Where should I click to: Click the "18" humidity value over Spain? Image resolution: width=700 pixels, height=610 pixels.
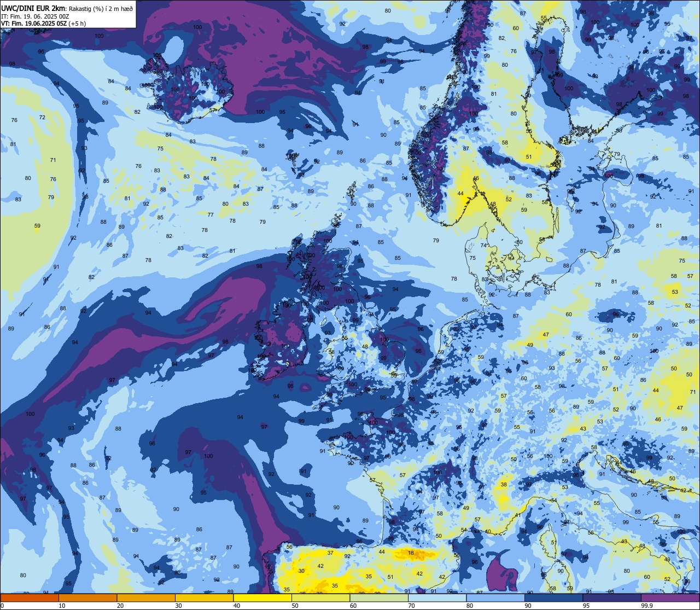[x=411, y=553]
